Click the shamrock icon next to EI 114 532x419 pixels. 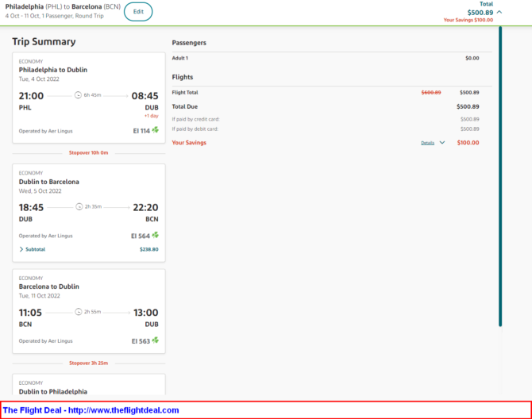(x=156, y=130)
